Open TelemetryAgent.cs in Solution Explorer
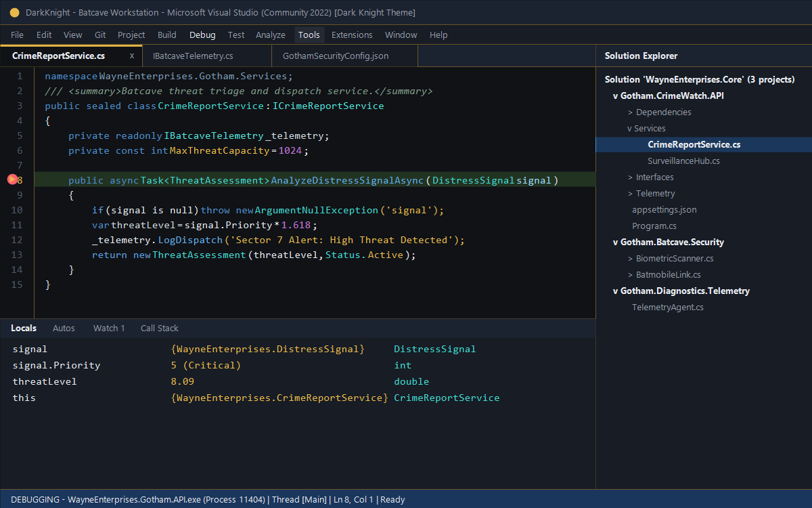The height and width of the screenshot is (508, 812). coord(668,307)
